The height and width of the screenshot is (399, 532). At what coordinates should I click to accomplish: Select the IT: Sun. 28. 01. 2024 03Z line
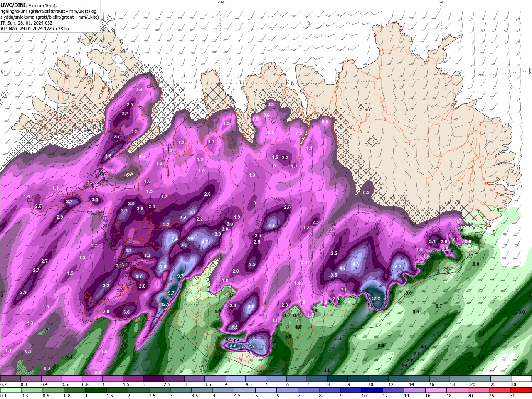[x=26, y=22]
